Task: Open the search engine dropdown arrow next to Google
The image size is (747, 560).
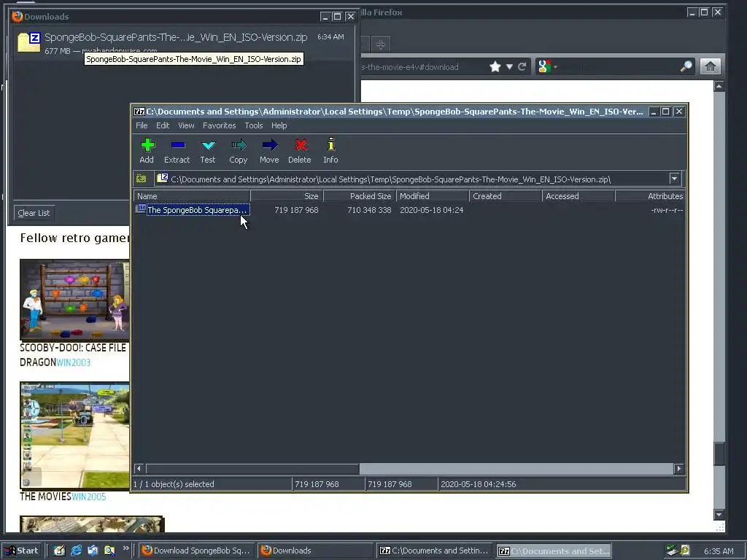Action: (555, 67)
